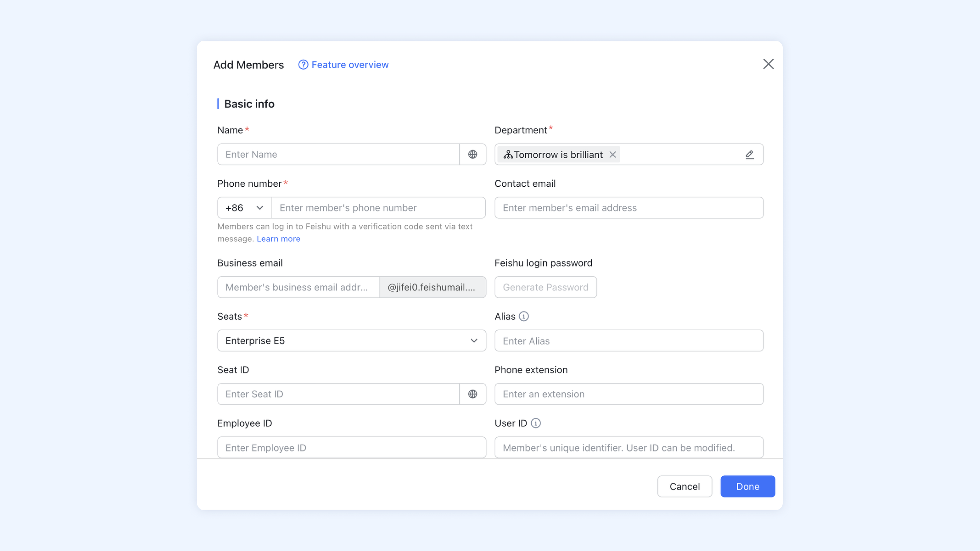Click the Enter Employee ID field
The image size is (980, 551).
click(351, 448)
